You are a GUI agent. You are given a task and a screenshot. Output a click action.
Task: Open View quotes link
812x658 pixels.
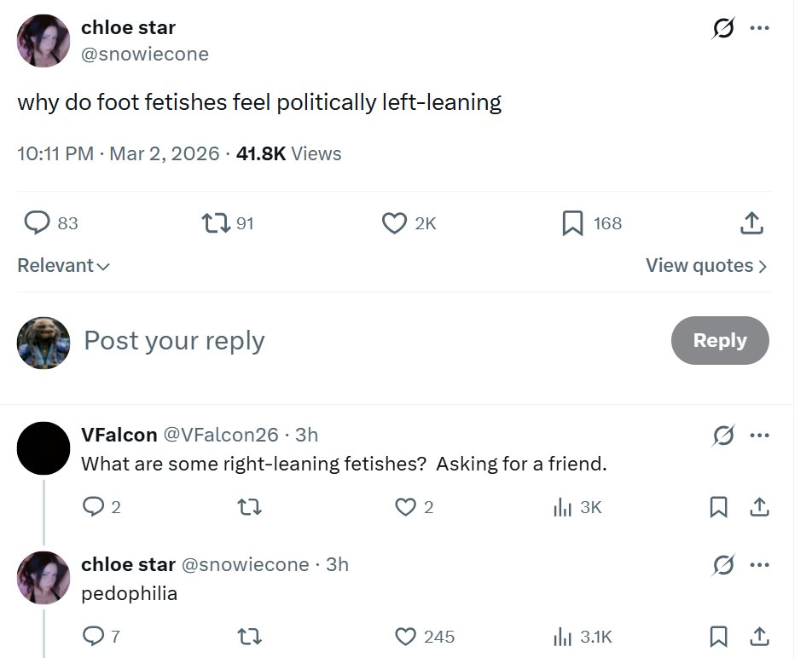(x=706, y=266)
